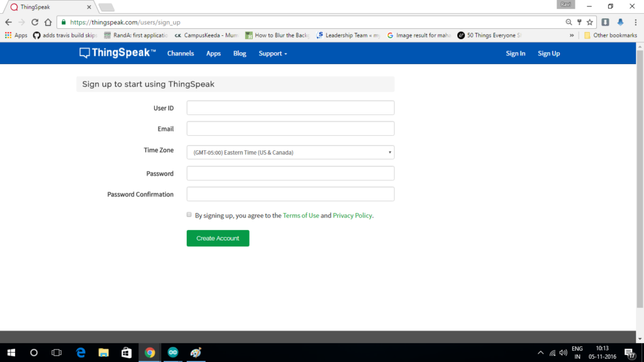This screenshot has height=362, width=644.
Task: Focus the Email input field
Action: tap(291, 128)
